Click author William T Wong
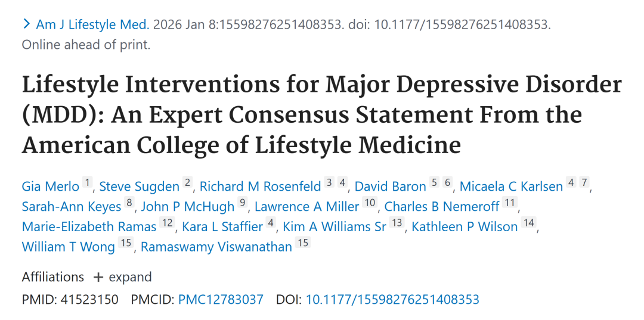The width and height of the screenshot is (644, 320). pyautogui.click(x=69, y=246)
